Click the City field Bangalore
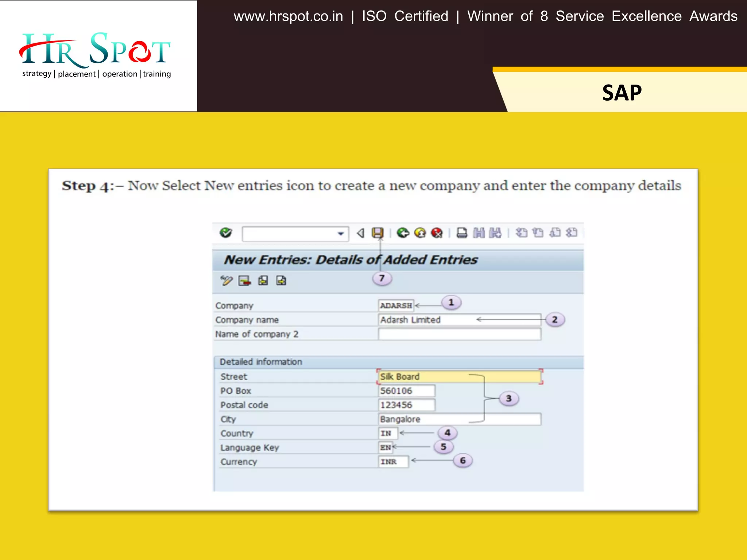This screenshot has height=560, width=747. point(460,419)
